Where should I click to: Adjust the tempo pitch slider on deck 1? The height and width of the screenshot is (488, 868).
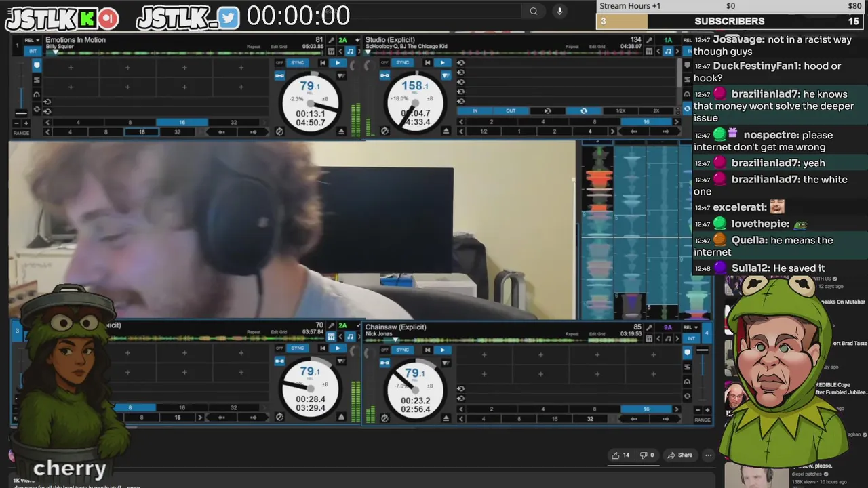click(22, 113)
